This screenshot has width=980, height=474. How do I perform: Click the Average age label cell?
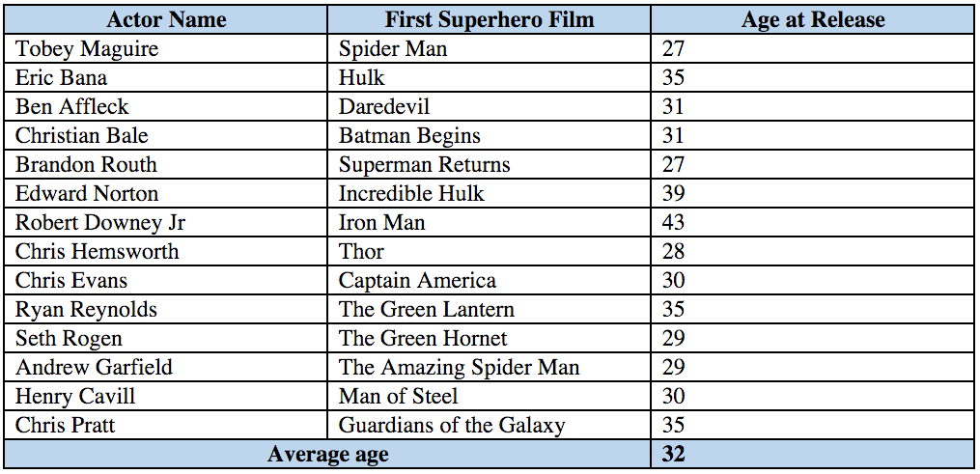(328, 455)
